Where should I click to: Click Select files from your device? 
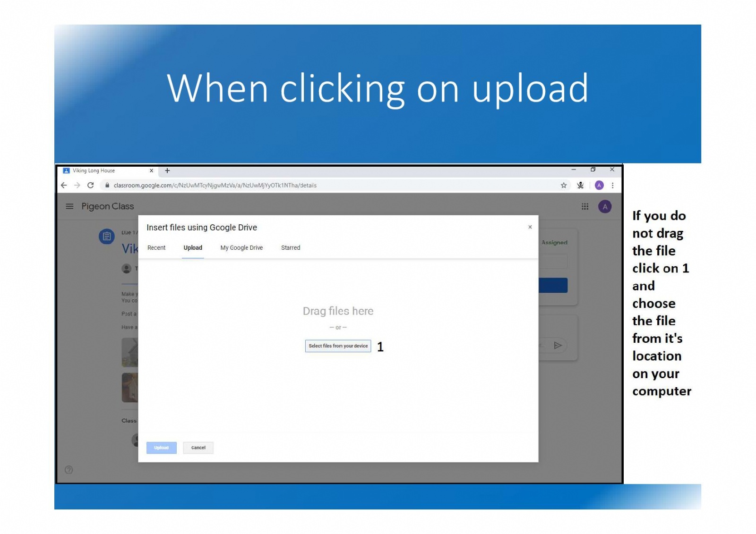point(338,346)
